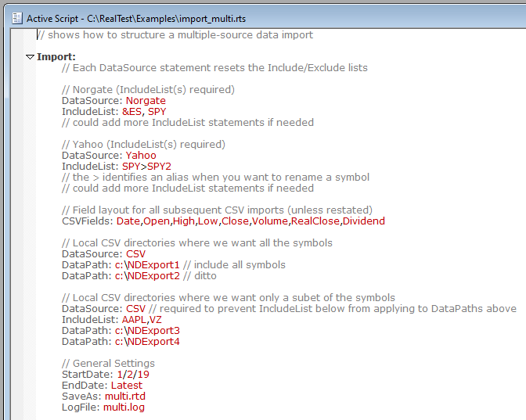Click the Import section header
The image size is (526, 420).
point(56,57)
